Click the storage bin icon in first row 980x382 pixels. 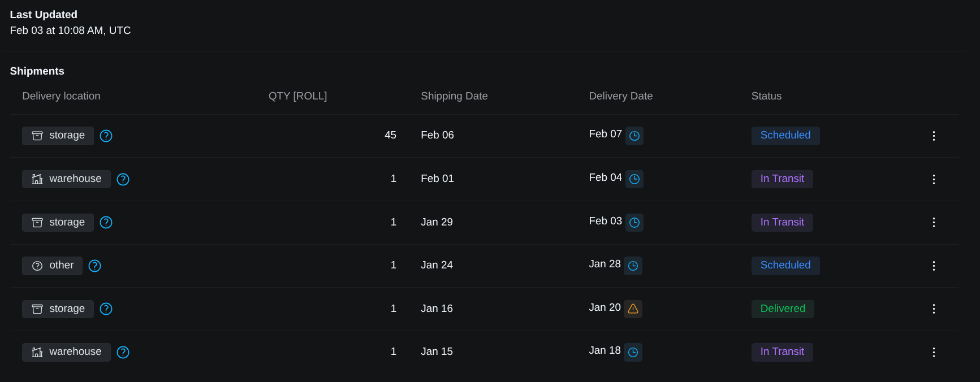pos(37,136)
